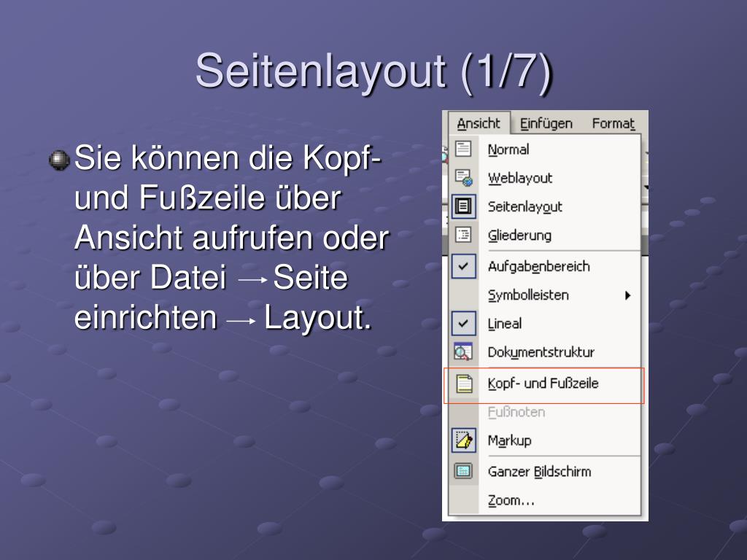Click the Gliederung outline icon
747x560 pixels.
pos(463,235)
